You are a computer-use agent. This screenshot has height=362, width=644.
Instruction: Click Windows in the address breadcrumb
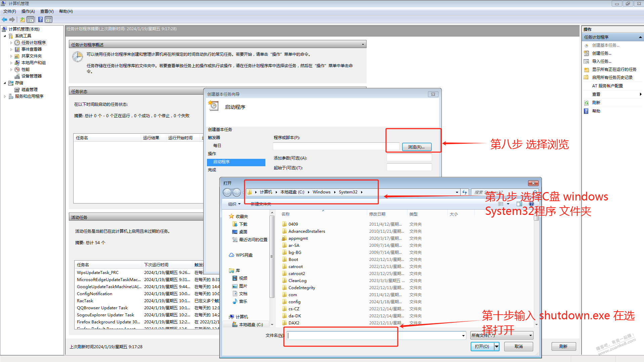(321, 192)
